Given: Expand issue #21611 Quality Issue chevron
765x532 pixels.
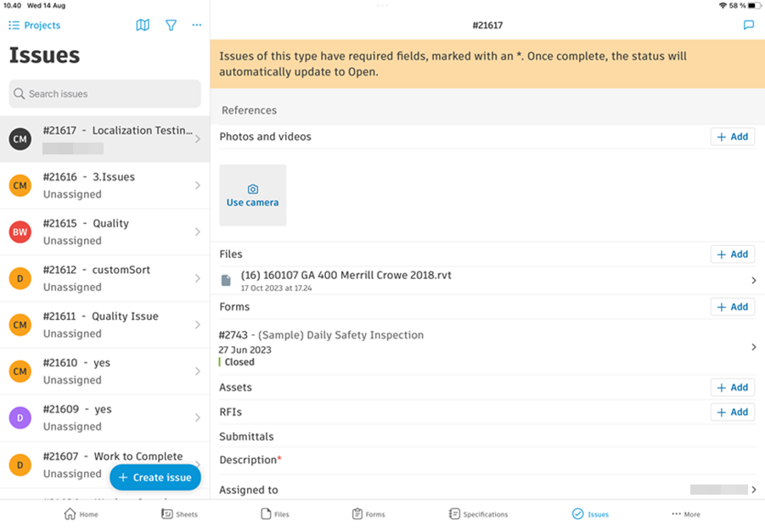Looking at the screenshot, I should pos(198,325).
